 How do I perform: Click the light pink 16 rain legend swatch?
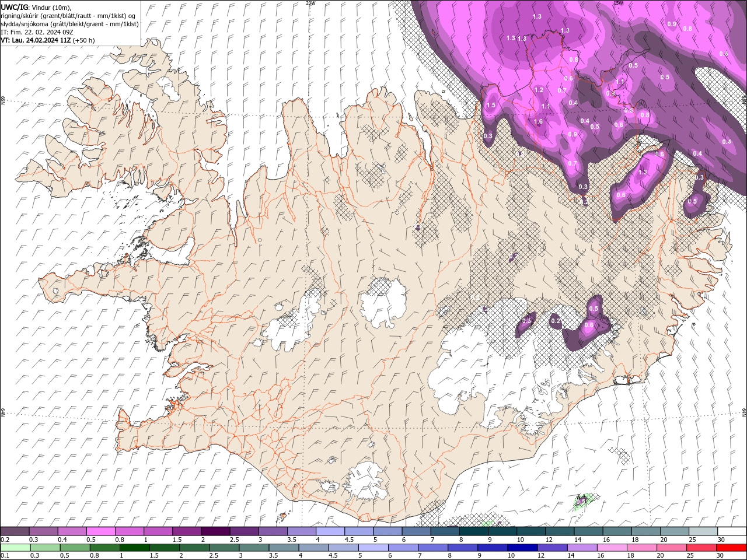point(613,548)
